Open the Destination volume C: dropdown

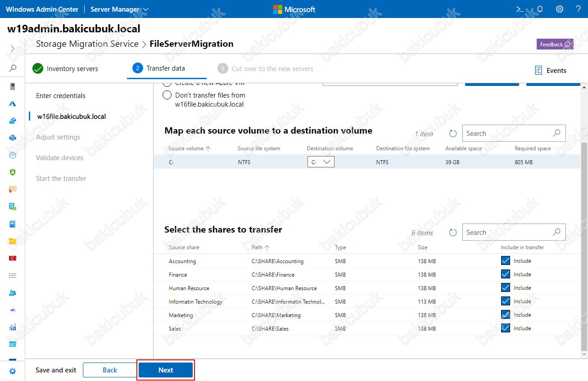(321, 162)
